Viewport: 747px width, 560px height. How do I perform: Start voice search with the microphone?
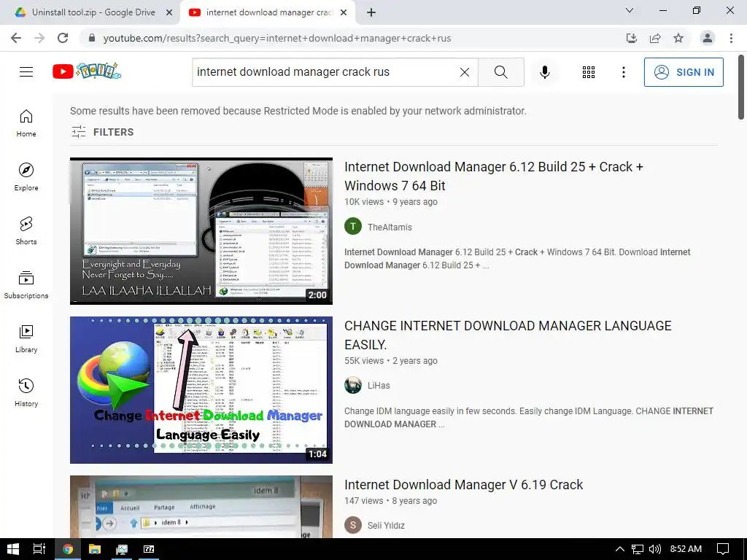tap(545, 72)
